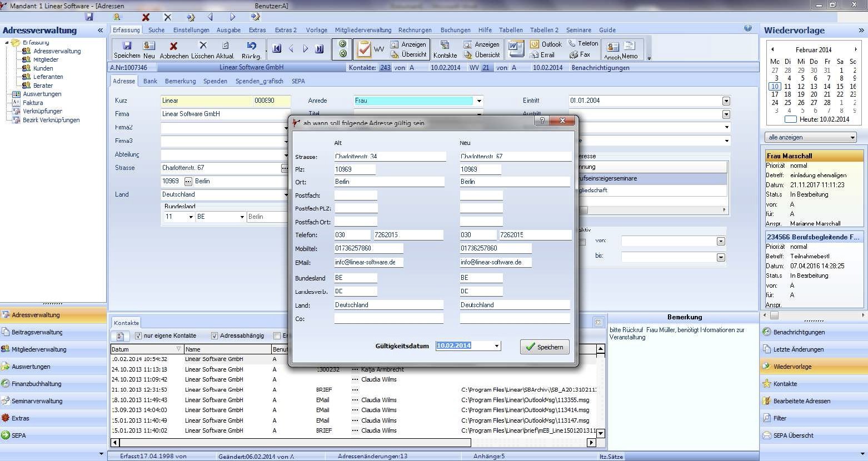The width and height of the screenshot is (868, 461).
Task: Click the help question mark in the dialog
Action: coord(542,121)
